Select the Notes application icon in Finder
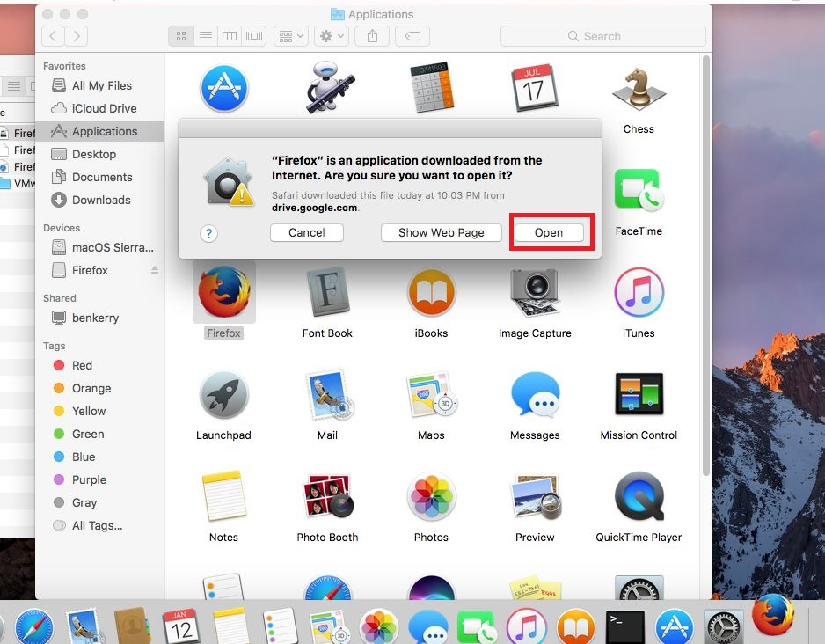825x644 pixels. [x=224, y=495]
